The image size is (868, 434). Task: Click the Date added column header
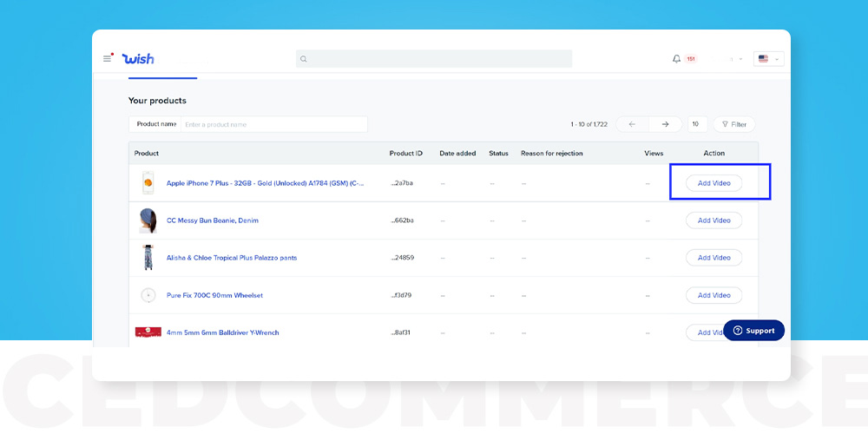[457, 154]
